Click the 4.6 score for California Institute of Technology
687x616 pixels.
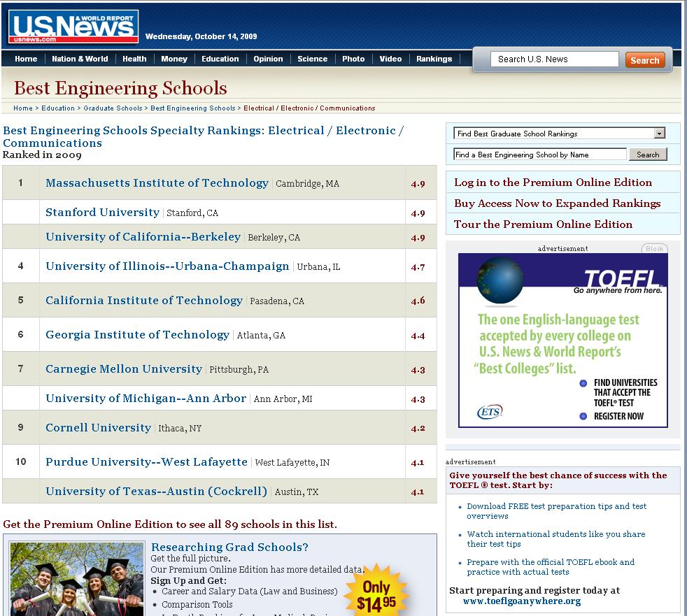418,301
